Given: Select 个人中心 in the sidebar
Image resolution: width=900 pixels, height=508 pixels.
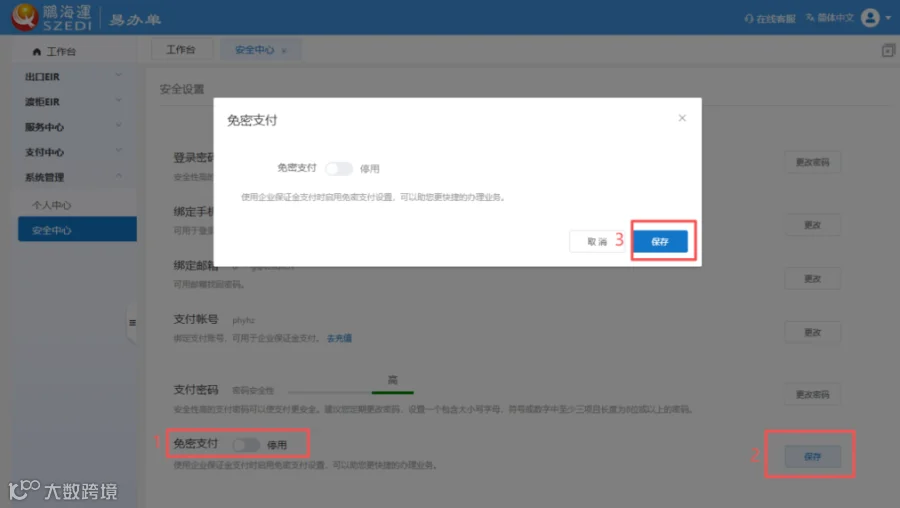Looking at the screenshot, I should pos(52,205).
